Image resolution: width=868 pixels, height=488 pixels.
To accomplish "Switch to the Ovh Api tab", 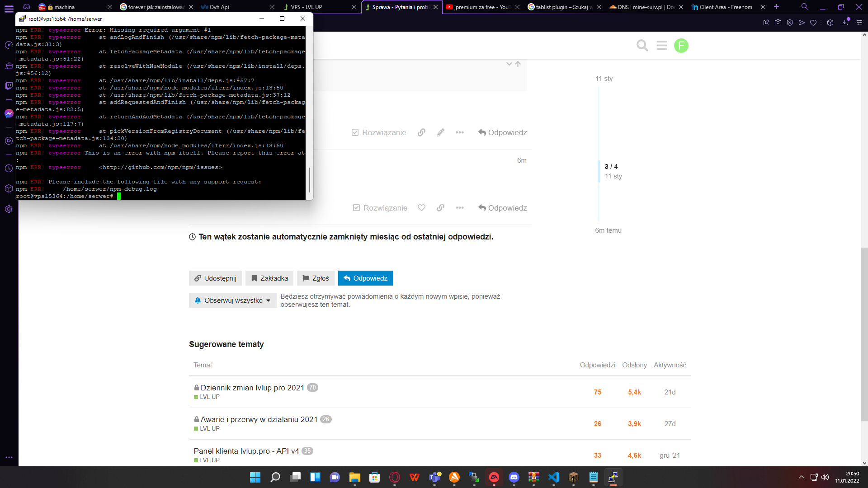I will coord(219,7).
